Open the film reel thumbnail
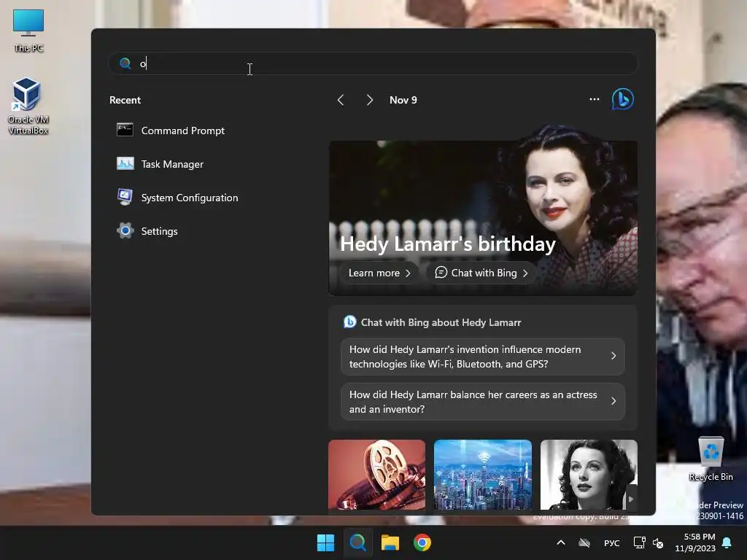747x560 pixels. (x=377, y=475)
